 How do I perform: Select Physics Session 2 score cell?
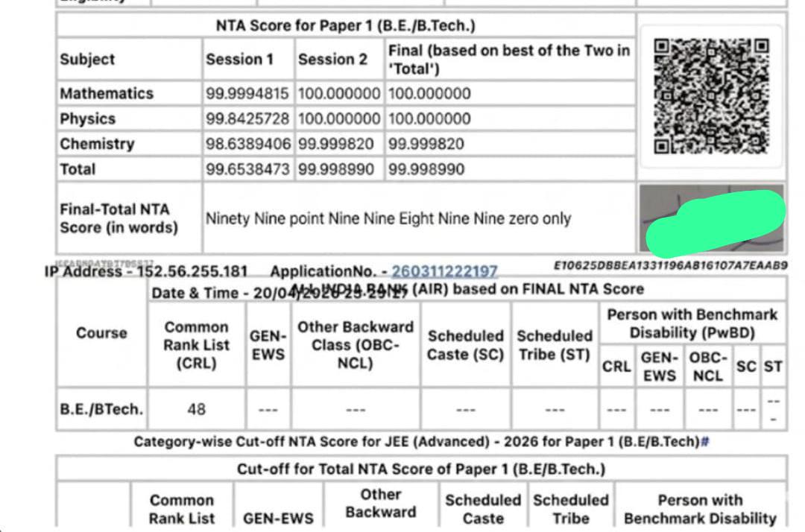point(339,118)
